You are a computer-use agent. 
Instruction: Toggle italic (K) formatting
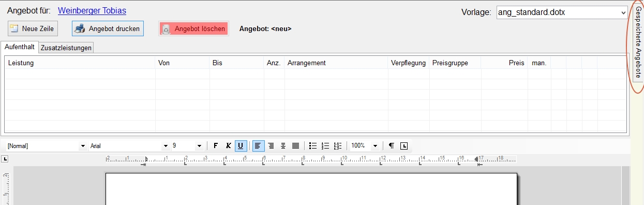pyautogui.click(x=228, y=146)
